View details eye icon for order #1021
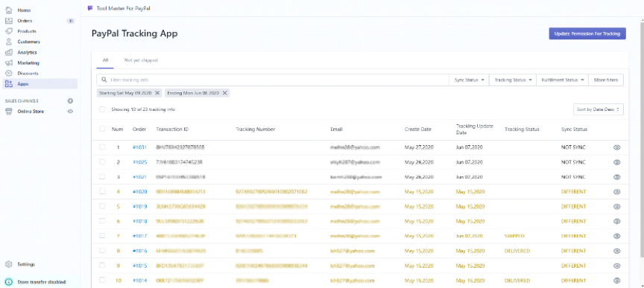Screen dimensions: 644x288 [616, 177]
